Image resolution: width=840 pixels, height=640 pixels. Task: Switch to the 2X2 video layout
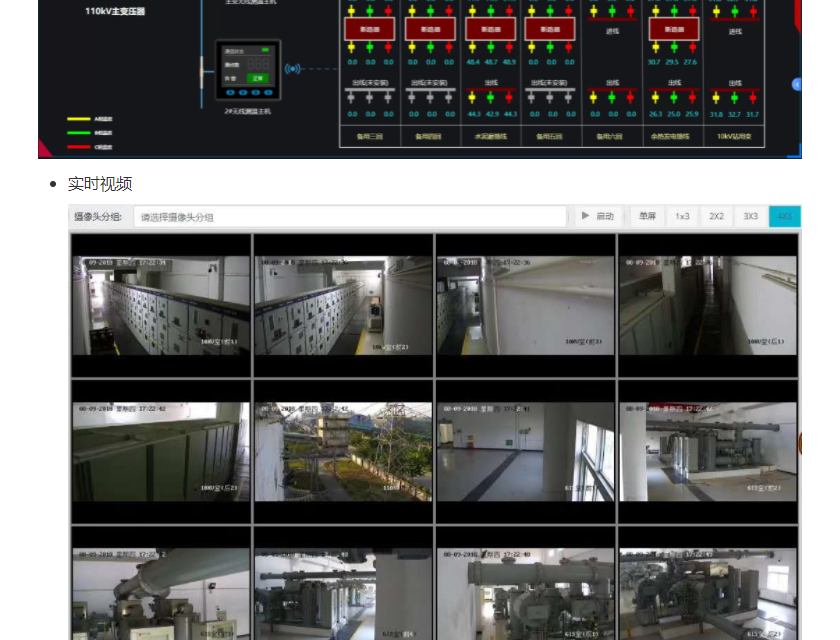pos(716,216)
